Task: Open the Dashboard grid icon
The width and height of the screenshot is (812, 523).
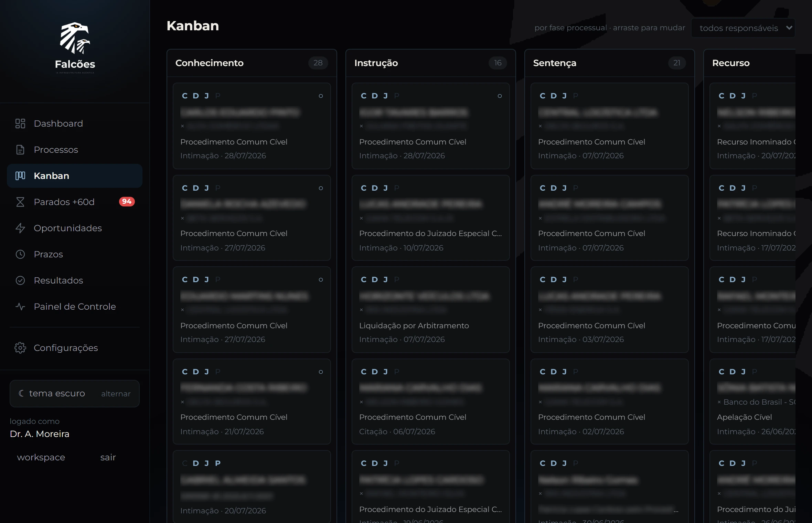Action: [20, 124]
